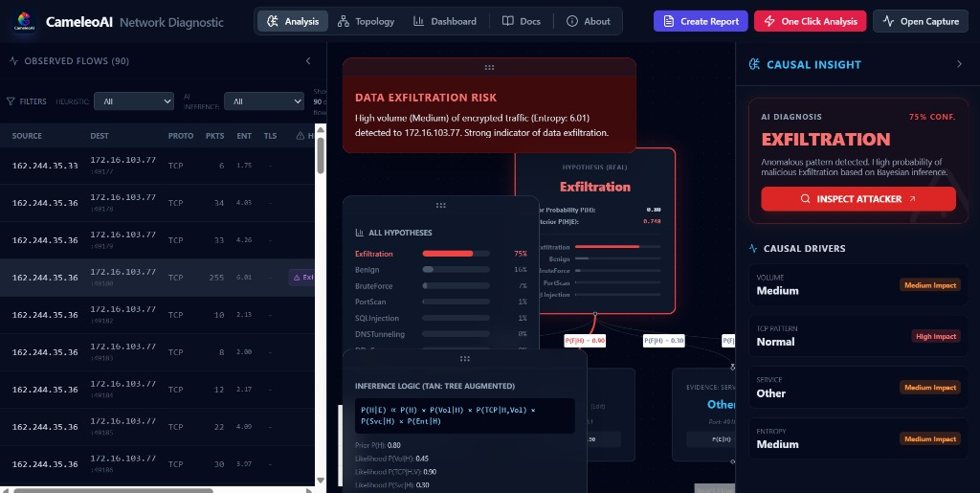Select the flow row with source 162.244.35.33
Viewport: 980px width, 493px height.
pyautogui.click(x=157, y=166)
